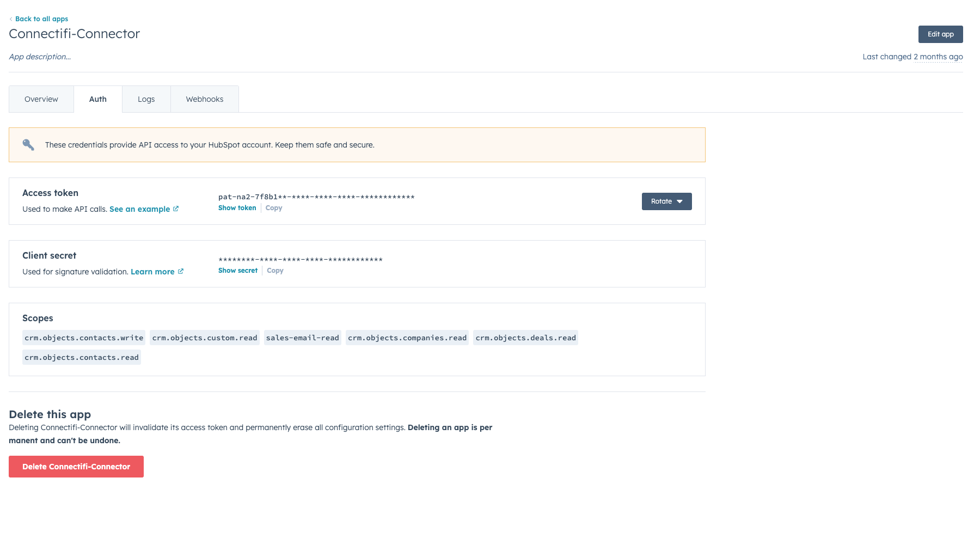Copy the client secret

(x=275, y=271)
